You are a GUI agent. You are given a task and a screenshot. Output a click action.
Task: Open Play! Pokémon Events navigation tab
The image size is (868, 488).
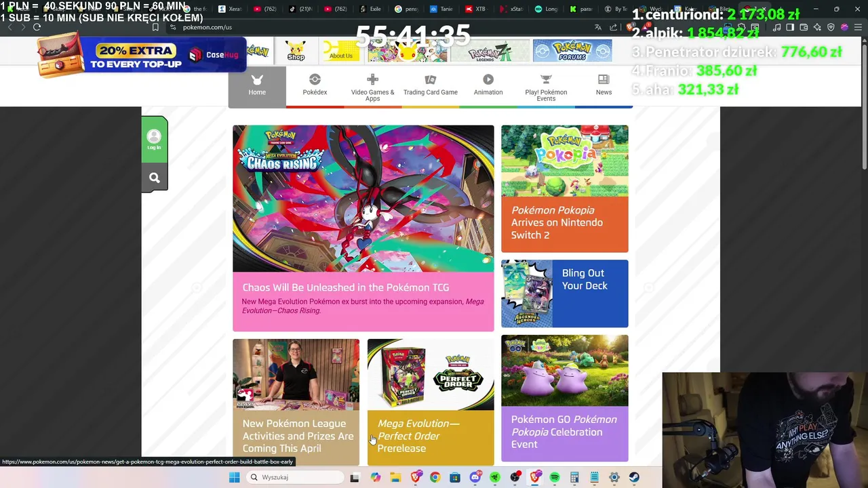click(x=546, y=86)
